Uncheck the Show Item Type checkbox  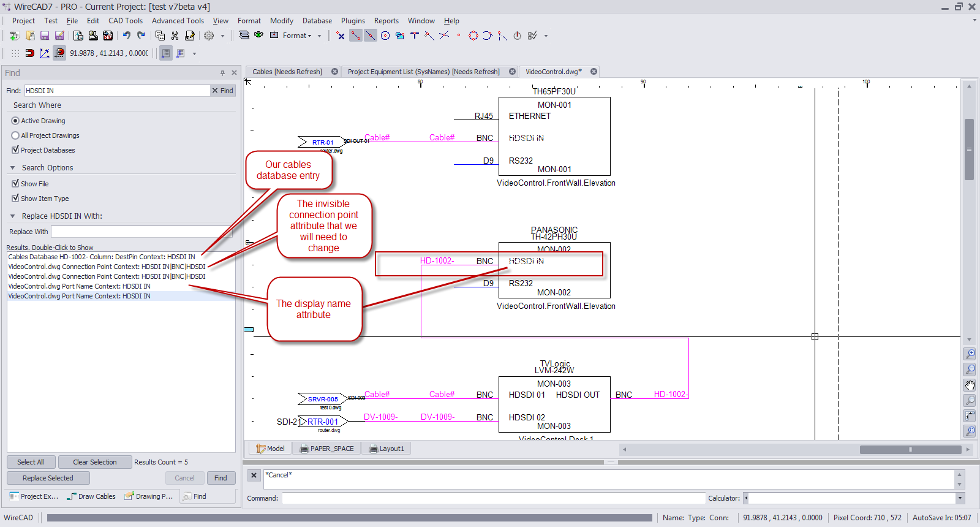[15, 199]
